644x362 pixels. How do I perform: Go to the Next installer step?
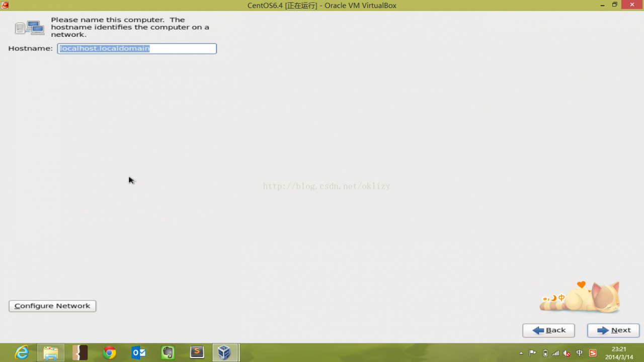coord(613,330)
